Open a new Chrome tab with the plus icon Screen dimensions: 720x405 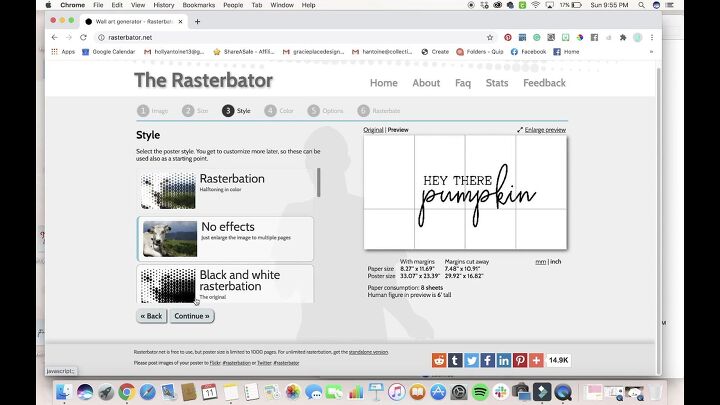pos(197,22)
